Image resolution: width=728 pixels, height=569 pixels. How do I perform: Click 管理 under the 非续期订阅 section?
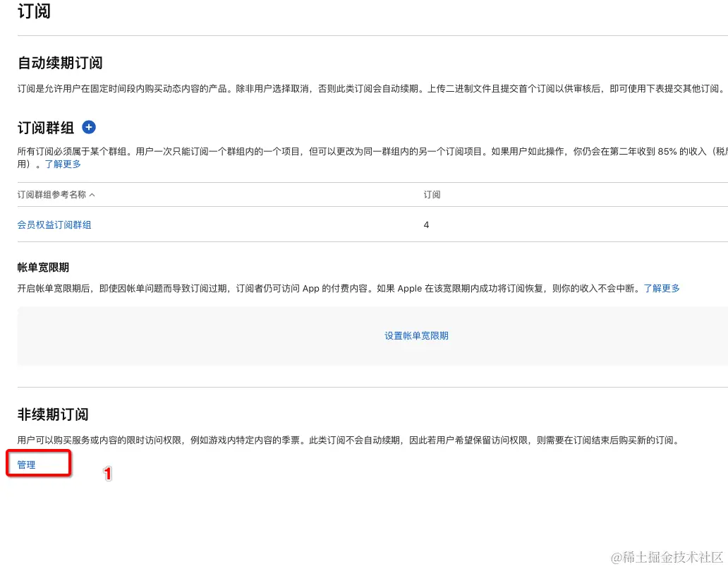click(x=25, y=465)
